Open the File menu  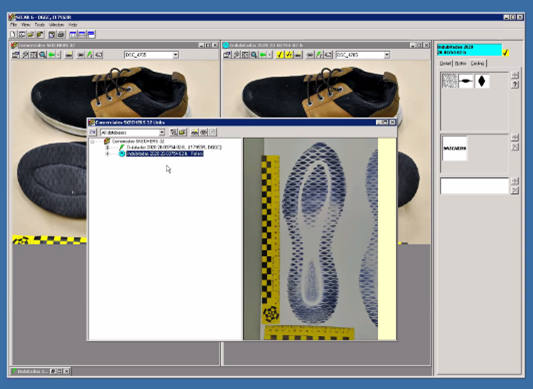(13, 25)
